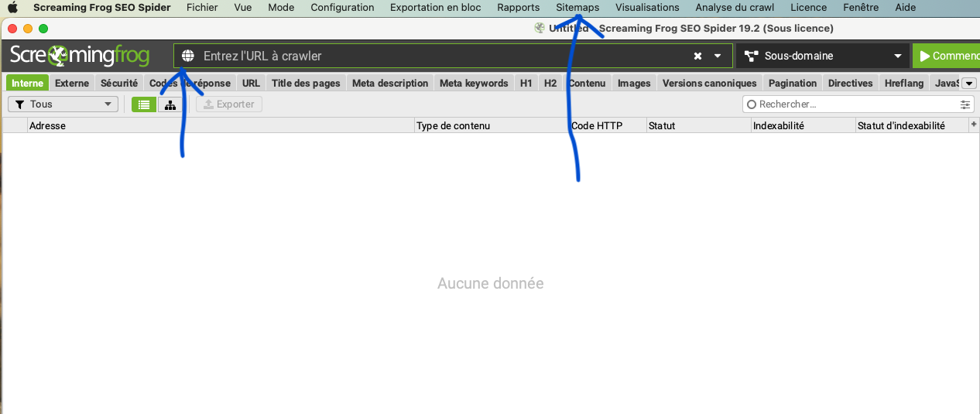Click the green Commencer start button

click(x=947, y=56)
